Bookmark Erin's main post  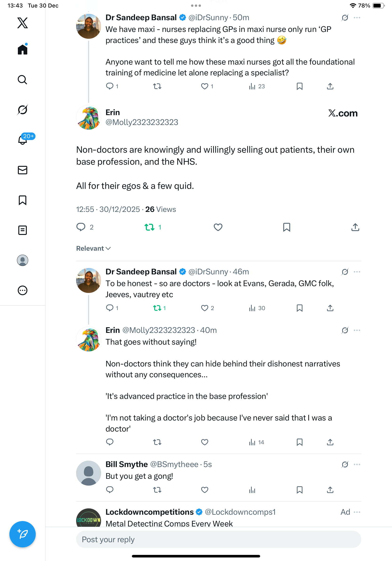pos(286,227)
